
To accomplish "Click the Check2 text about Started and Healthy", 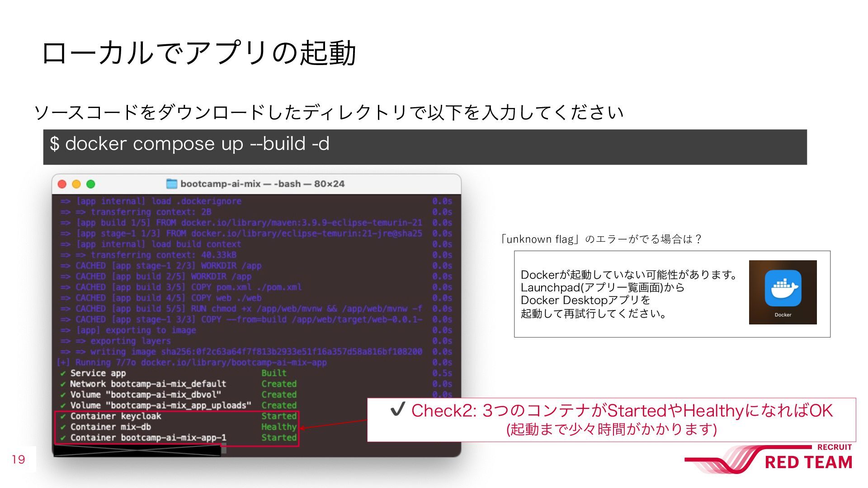I will (x=622, y=411).
